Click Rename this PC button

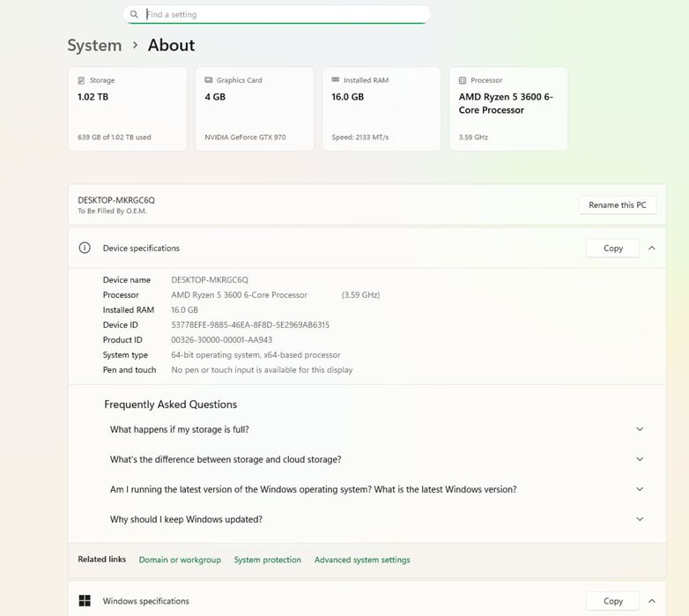click(618, 205)
